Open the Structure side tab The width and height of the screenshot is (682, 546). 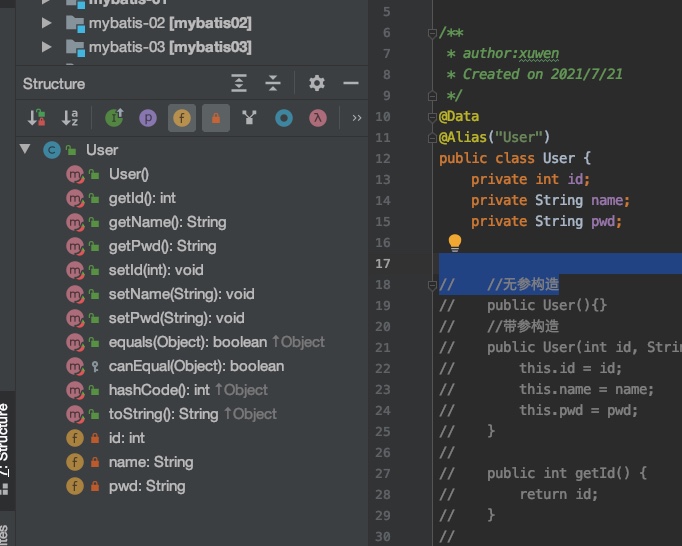(x=5, y=440)
